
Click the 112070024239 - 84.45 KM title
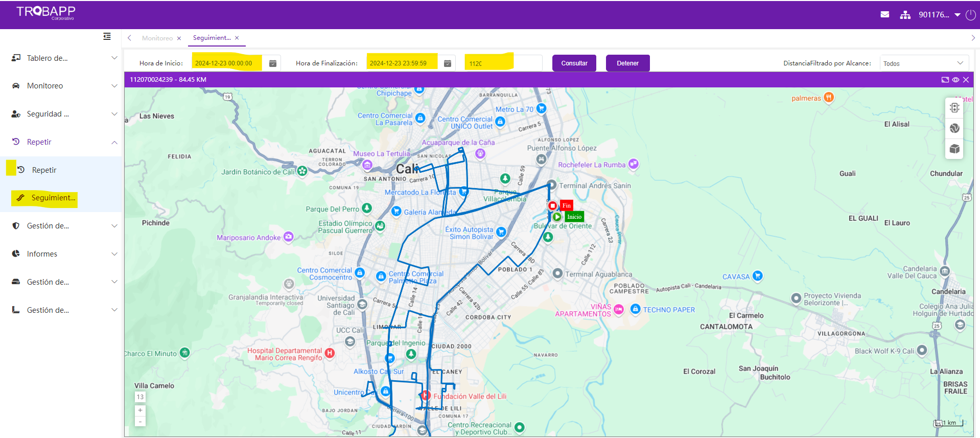pyautogui.click(x=168, y=80)
